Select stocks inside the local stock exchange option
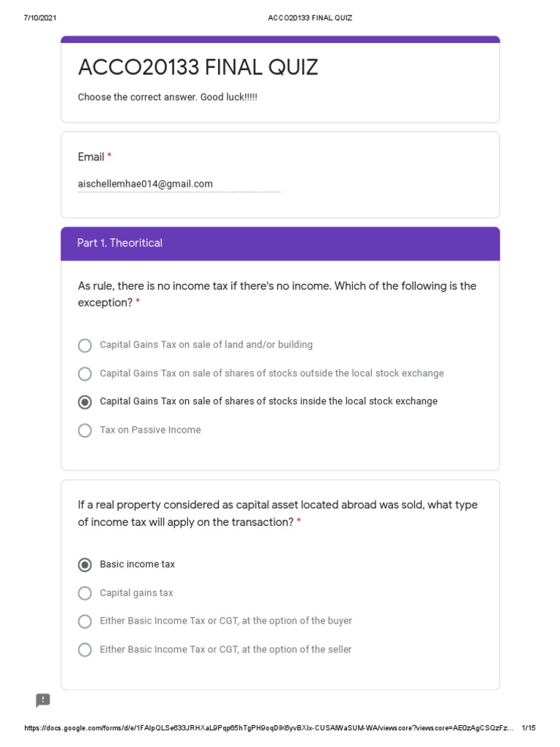Image resolution: width=560 pixels, height=747 pixels. tap(85, 402)
